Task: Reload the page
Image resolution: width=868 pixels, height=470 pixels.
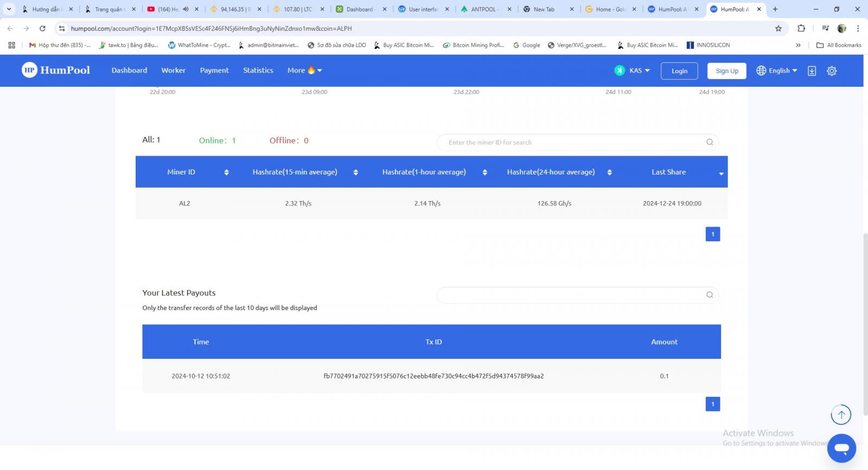Action: (x=42, y=28)
